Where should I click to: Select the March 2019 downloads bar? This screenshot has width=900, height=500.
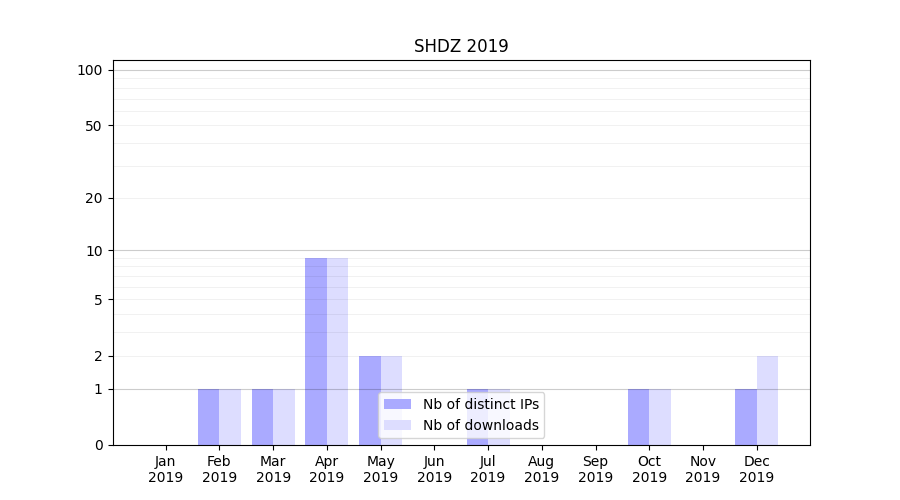[x=284, y=417]
